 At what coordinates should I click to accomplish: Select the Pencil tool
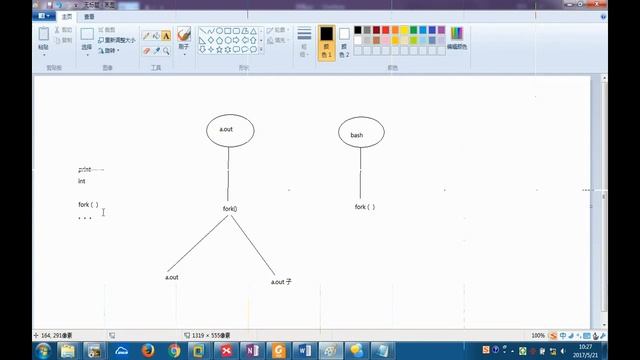[147, 36]
